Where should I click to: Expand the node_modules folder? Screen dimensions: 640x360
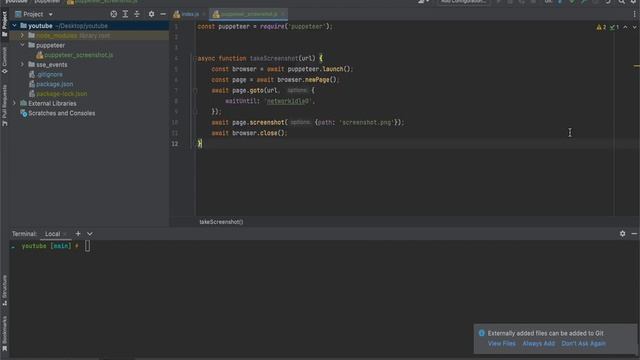22,36
